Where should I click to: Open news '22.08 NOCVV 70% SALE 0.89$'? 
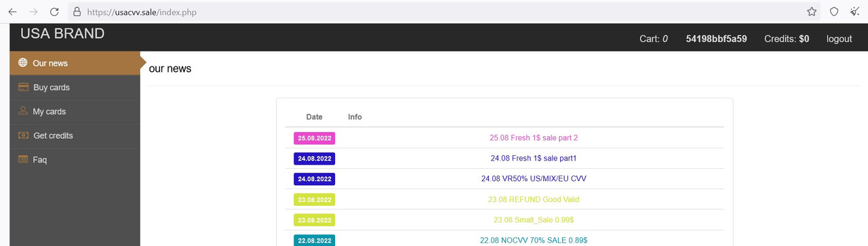tap(534, 240)
